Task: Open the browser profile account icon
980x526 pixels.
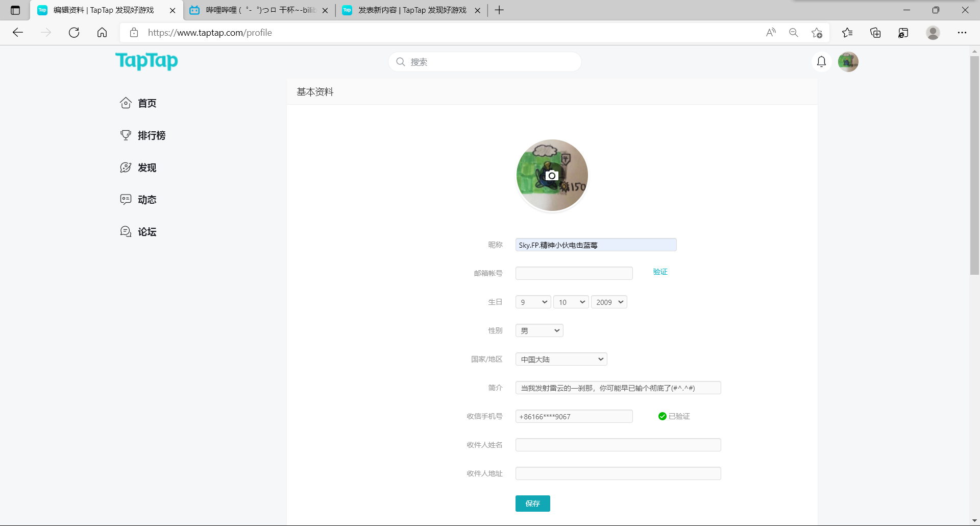Action: point(933,33)
